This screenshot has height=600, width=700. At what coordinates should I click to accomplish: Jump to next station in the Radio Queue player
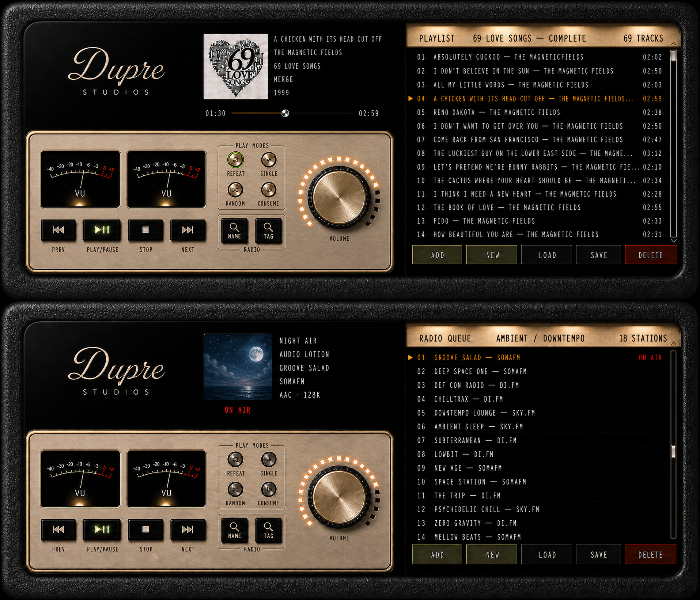[188, 529]
